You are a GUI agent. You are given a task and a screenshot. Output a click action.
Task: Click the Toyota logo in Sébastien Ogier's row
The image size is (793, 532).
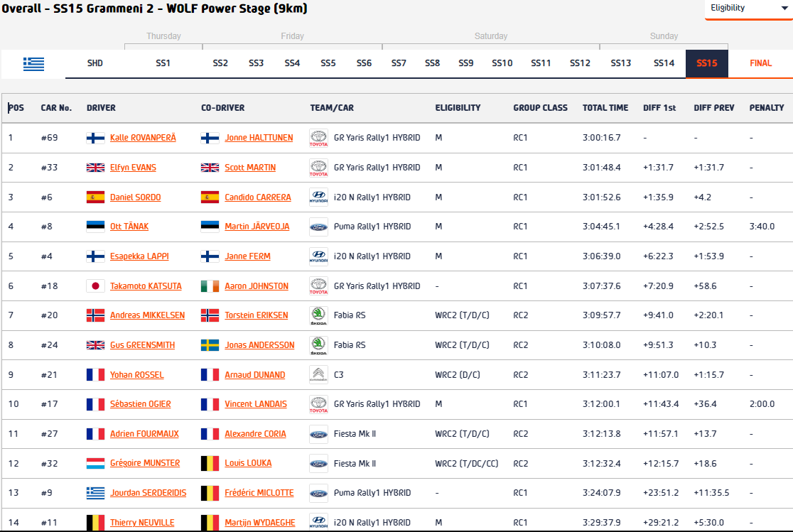pyautogui.click(x=318, y=405)
